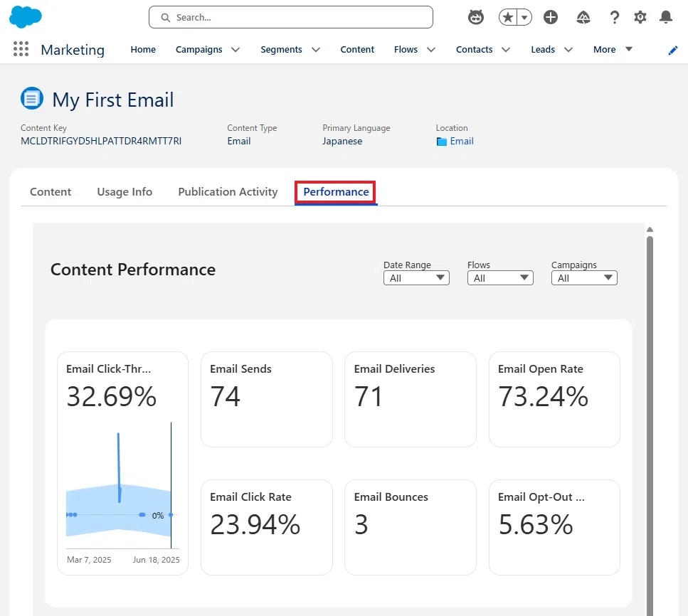Open the Einstein Astro assistant icon
Screen dimensions: 688x616
476,17
